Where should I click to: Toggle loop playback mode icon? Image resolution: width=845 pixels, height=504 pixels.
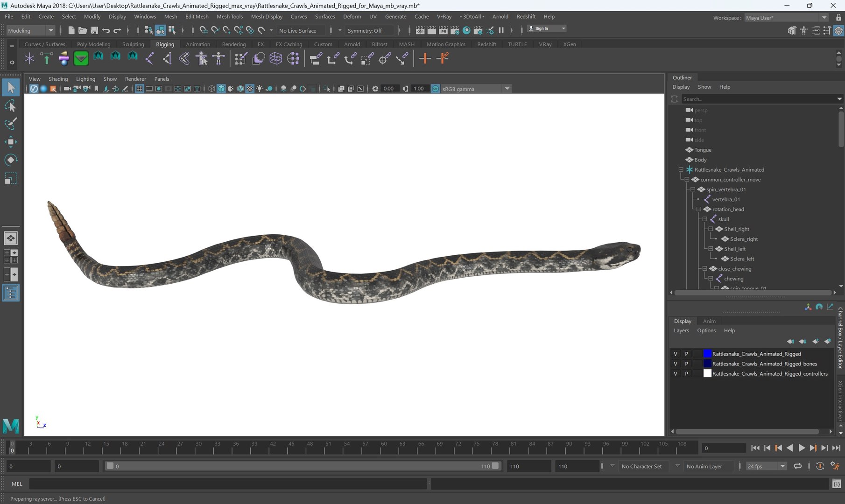point(797,466)
